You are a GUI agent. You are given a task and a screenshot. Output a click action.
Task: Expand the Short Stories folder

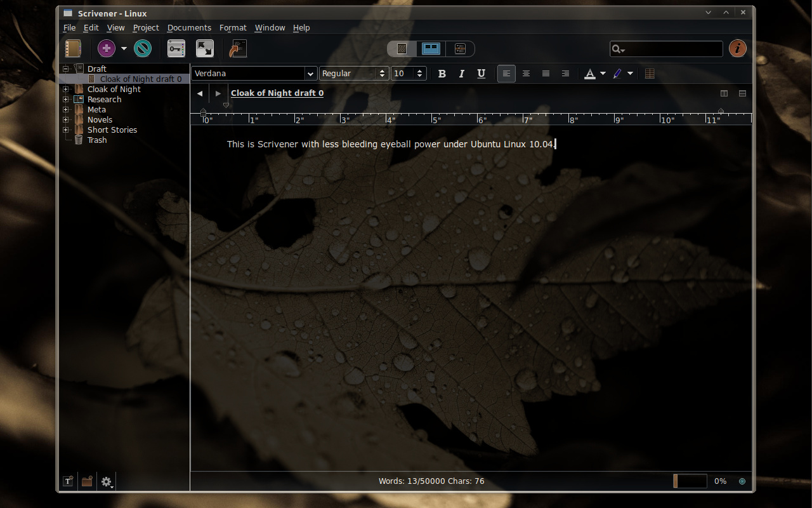pyautogui.click(x=65, y=130)
